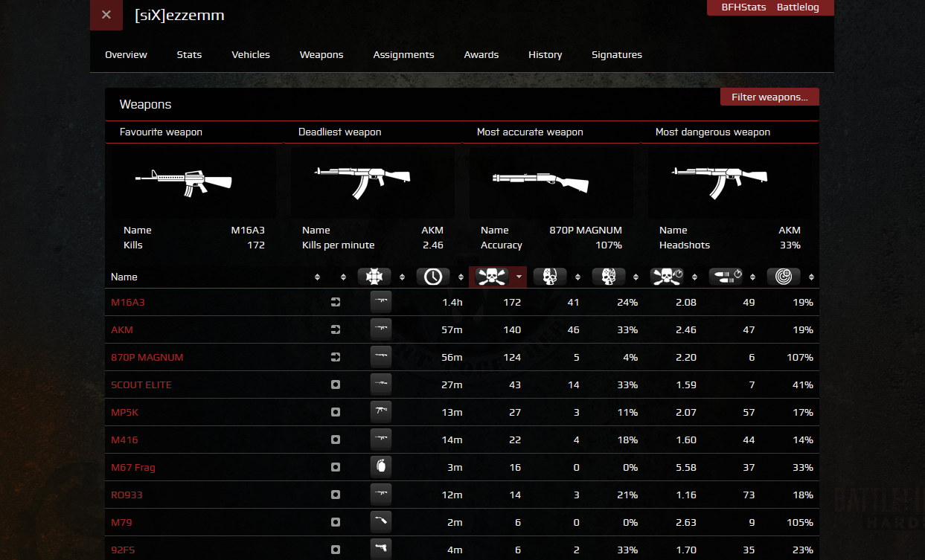Click the arrow toggle beside the AKM row
The width and height of the screenshot is (925, 560).
coord(336,329)
